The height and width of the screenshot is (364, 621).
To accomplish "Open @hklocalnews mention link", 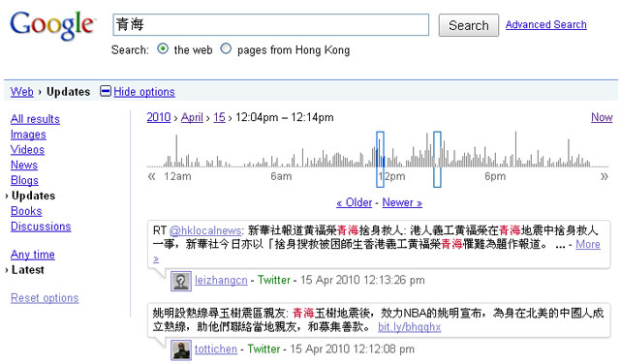I will pyautogui.click(x=205, y=230).
